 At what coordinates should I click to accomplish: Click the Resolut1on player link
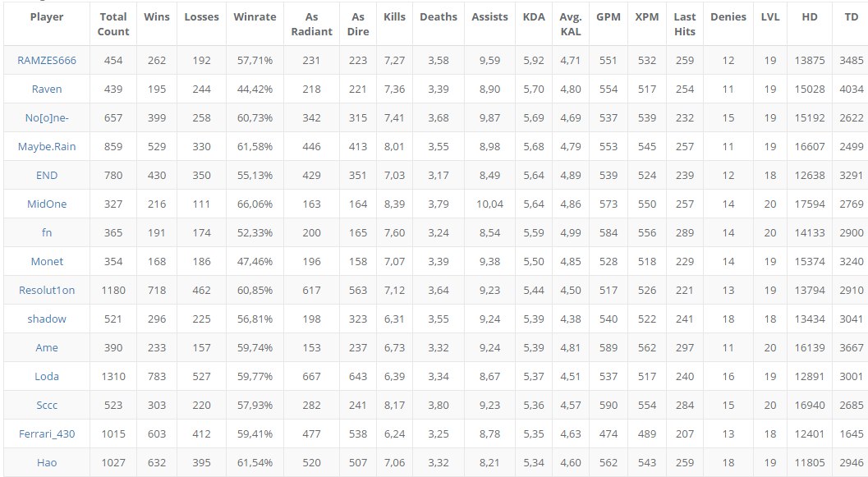click(x=46, y=290)
